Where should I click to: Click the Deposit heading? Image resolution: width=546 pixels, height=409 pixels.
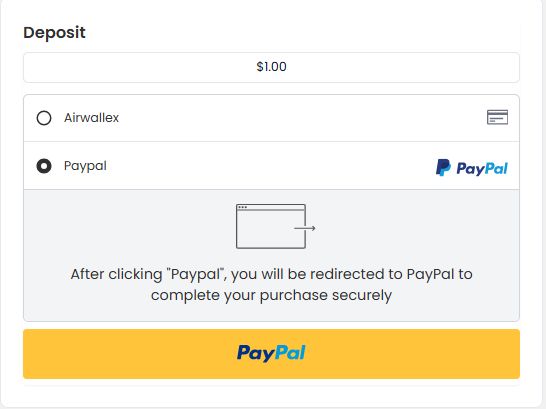pos(54,33)
